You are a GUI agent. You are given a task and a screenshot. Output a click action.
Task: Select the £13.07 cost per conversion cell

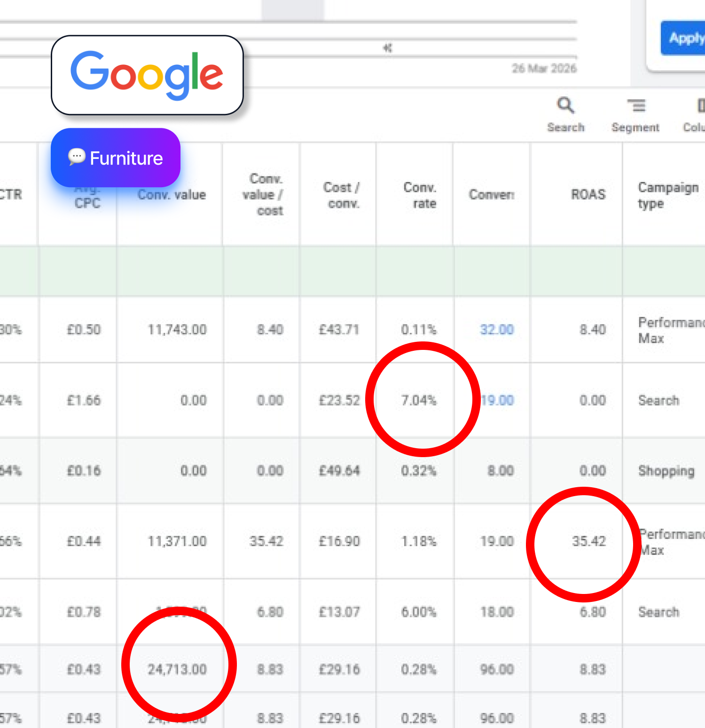[339, 612]
